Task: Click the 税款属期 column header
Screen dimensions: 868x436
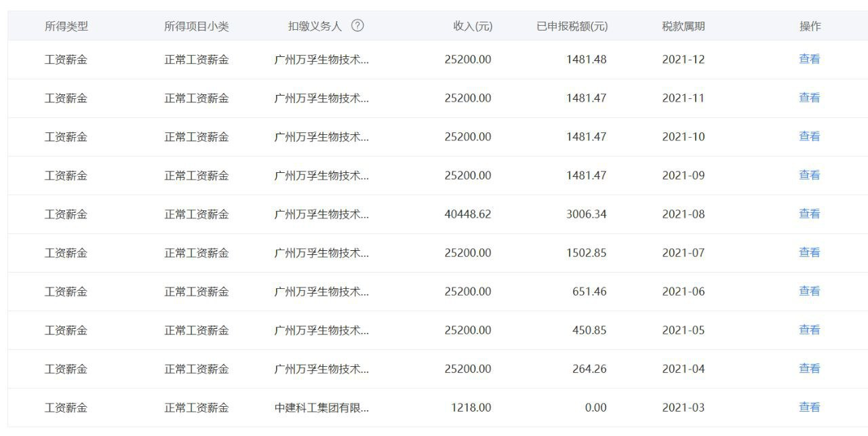Action: point(683,26)
